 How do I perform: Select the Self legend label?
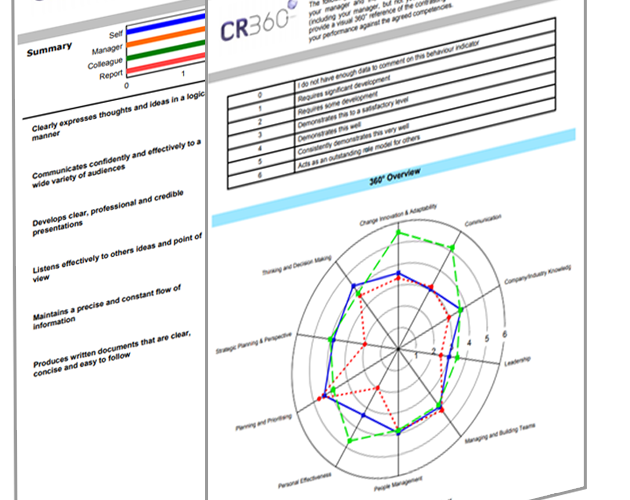coord(116,35)
